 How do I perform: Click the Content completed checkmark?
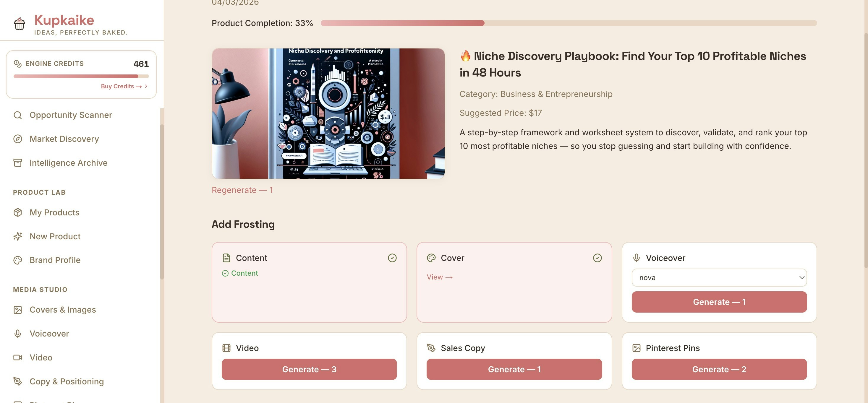(x=392, y=258)
